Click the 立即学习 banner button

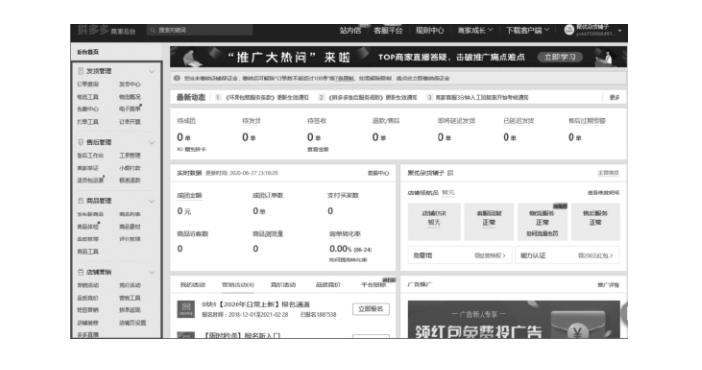point(560,57)
